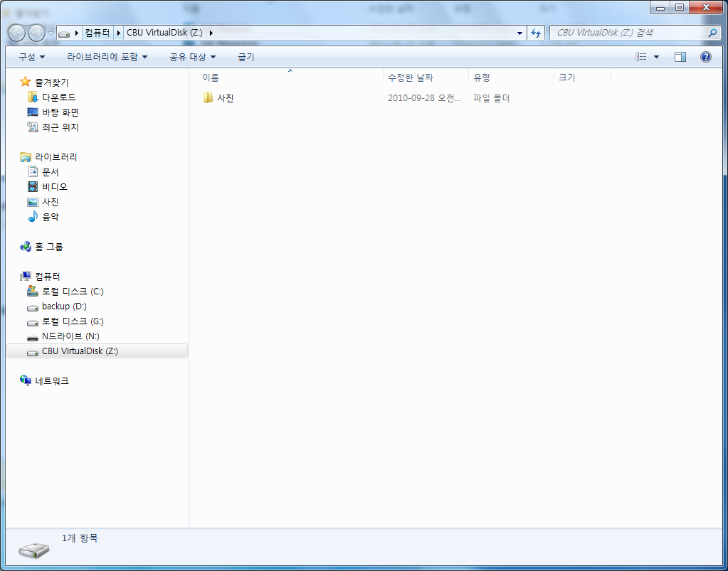728x571 pixels.
Task: Click the drive icon in details pane
Action: tap(34, 550)
